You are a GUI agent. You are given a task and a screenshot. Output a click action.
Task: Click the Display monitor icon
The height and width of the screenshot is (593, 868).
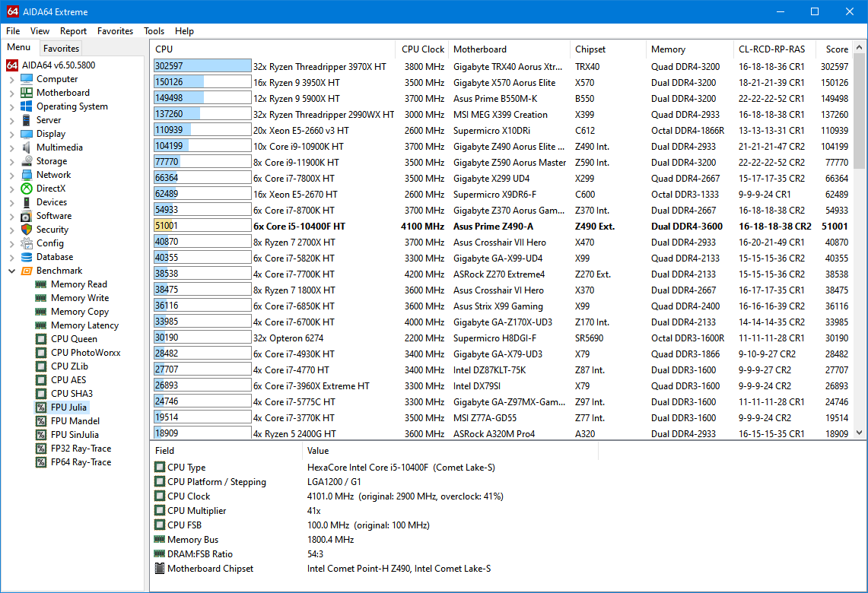27,134
